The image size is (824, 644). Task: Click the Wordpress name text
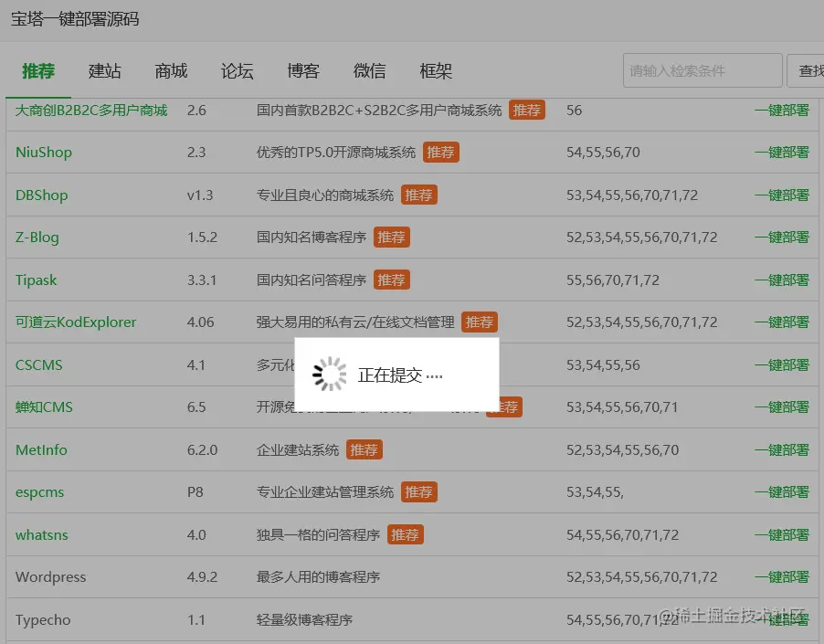click(50, 576)
